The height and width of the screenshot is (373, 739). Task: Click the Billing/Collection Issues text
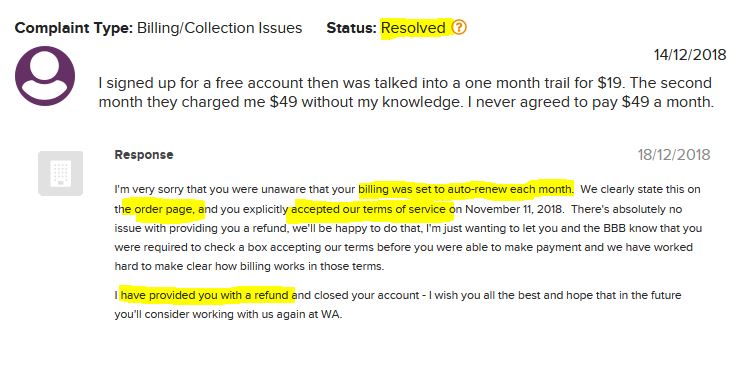pos(220,28)
